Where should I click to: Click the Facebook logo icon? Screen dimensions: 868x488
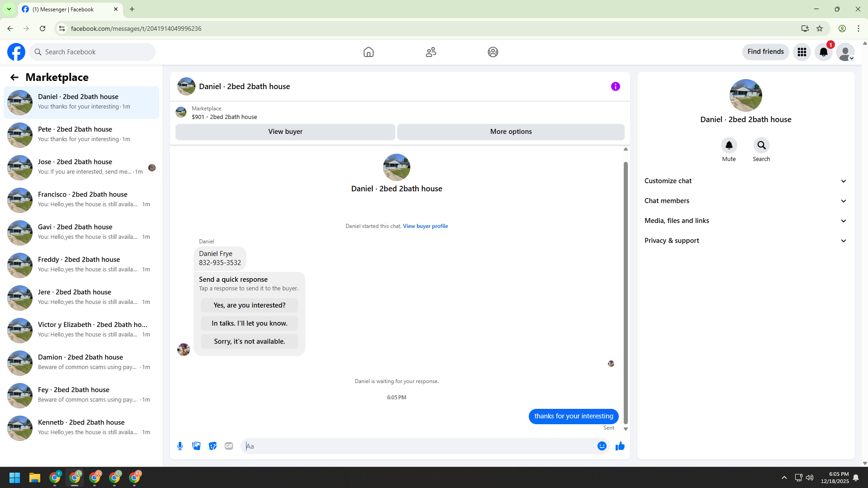point(16,52)
